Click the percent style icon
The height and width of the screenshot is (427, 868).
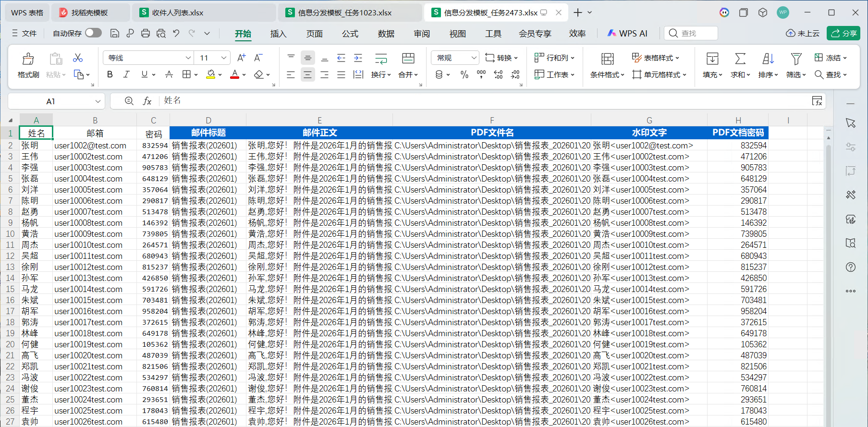point(465,74)
